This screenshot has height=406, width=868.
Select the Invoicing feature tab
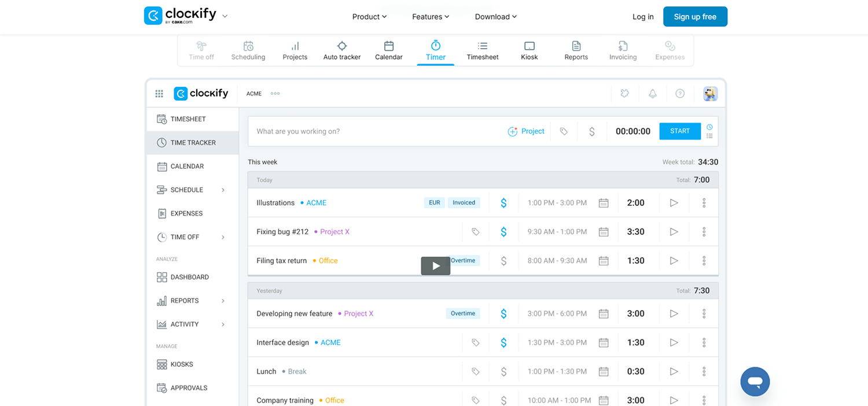[623, 51]
